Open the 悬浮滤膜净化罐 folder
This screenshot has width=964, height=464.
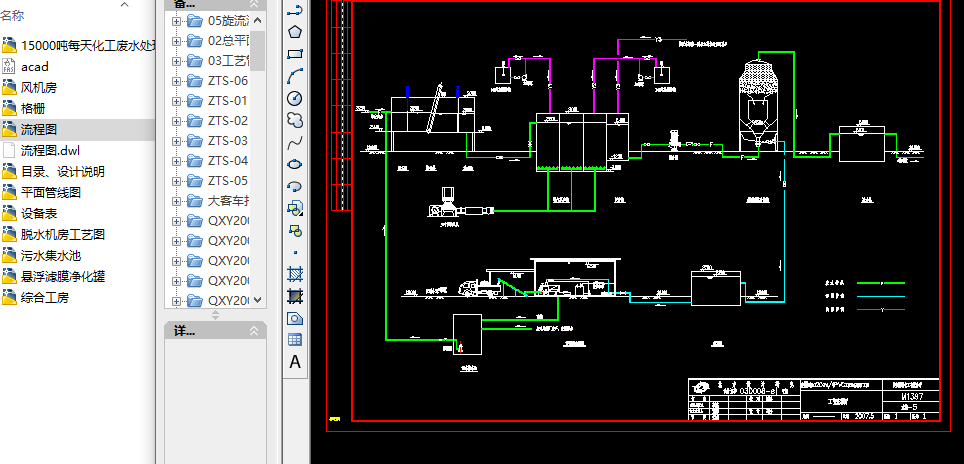click(x=63, y=277)
